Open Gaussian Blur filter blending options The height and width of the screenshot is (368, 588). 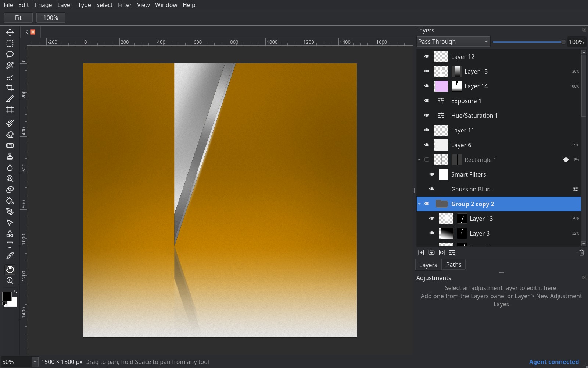pyautogui.click(x=576, y=189)
